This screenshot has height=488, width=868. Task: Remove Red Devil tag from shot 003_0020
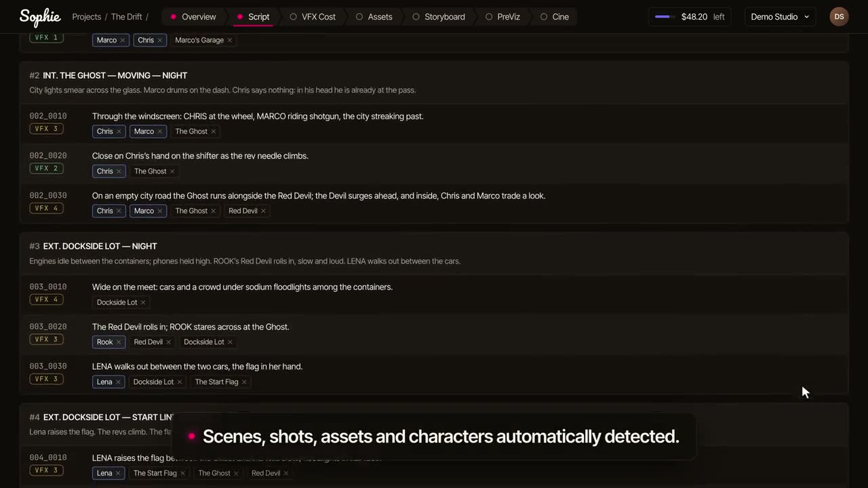tap(169, 342)
